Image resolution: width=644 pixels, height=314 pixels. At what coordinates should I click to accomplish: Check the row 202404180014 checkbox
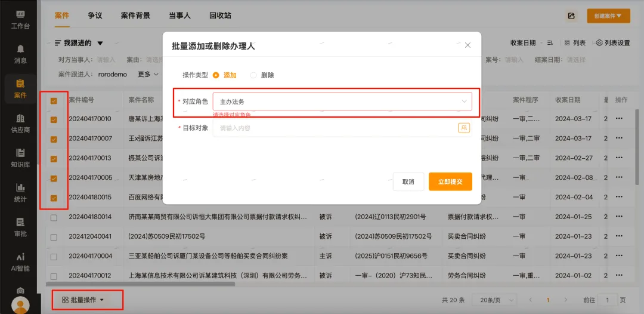54,218
